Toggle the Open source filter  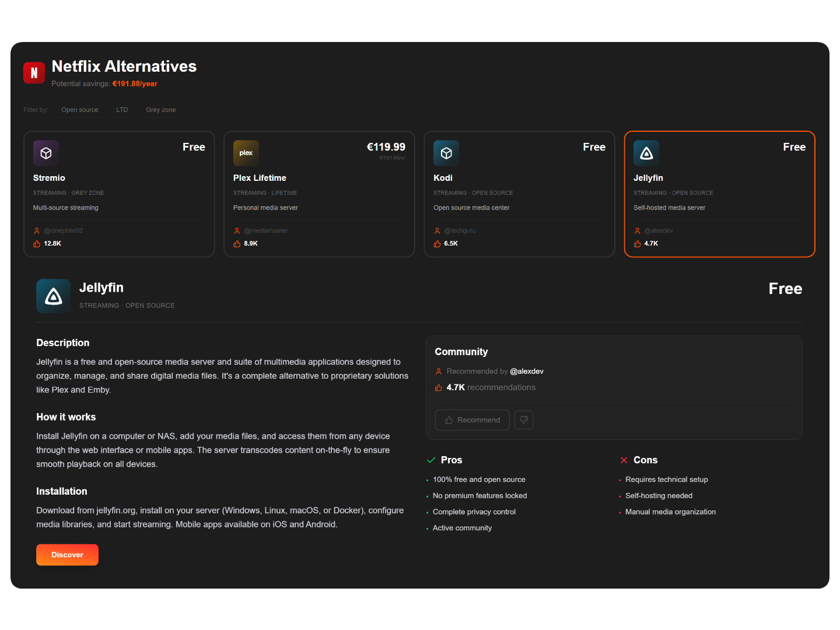80,110
